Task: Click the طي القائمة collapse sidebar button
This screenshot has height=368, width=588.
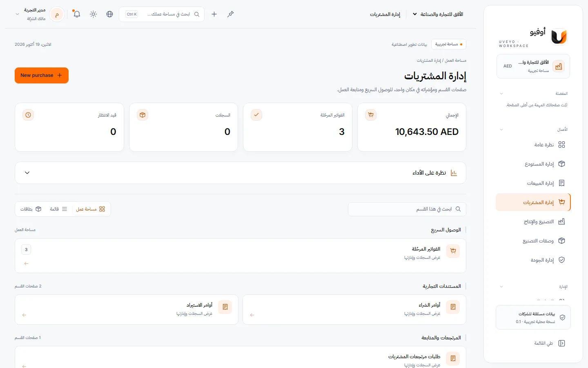Action: click(533, 343)
